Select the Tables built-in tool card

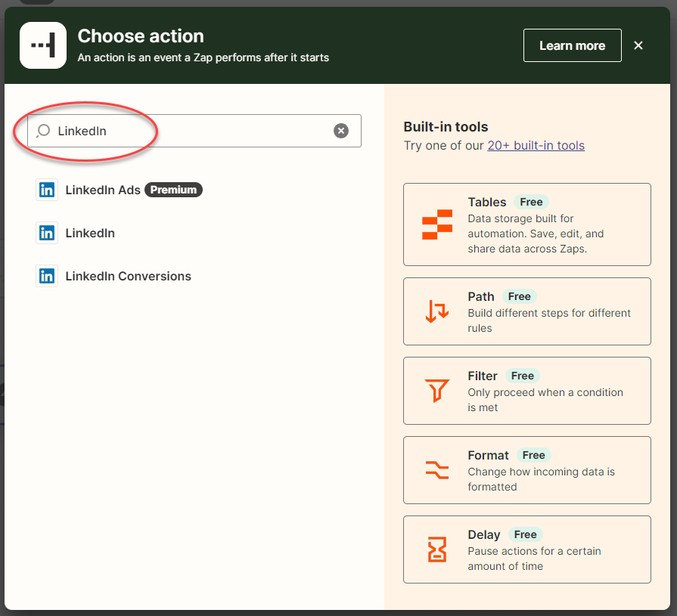coord(527,224)
